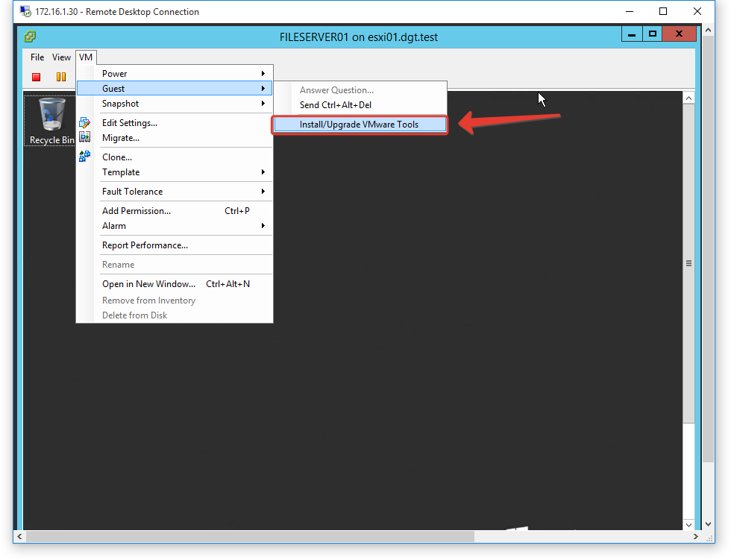
Task: Choose Add Permission... entry
Action: [x=175, y=211]
